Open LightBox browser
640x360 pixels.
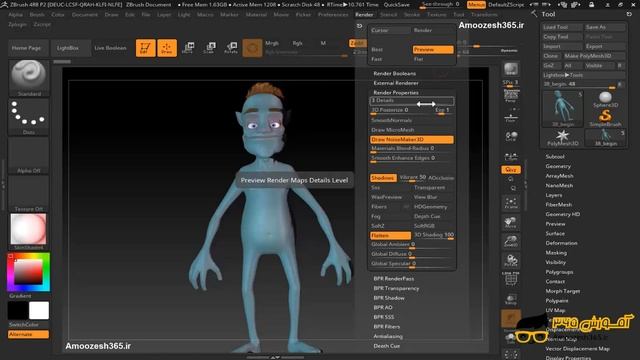click(x=68, y=48)
